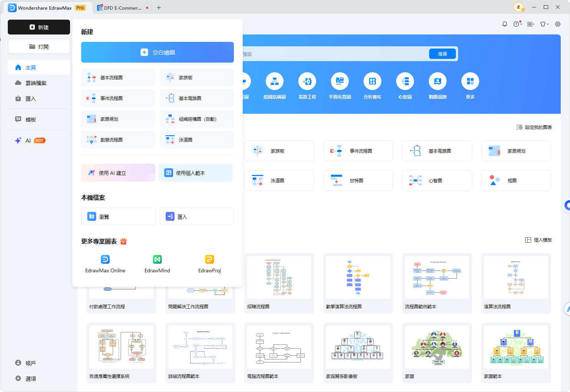
Task: Open the help dropdown
Action: (x=518, y=24)
